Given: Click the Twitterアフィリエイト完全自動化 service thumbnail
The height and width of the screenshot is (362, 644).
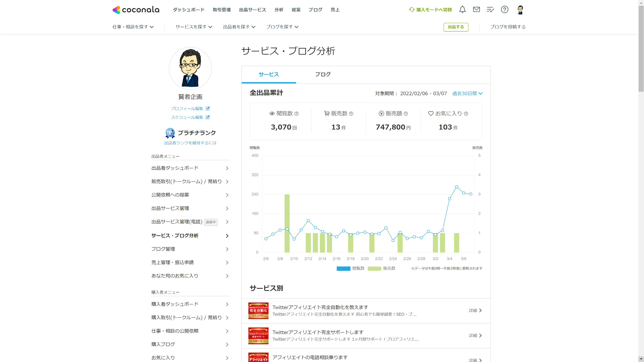Looking at the screenshot, I should point(258,311).
